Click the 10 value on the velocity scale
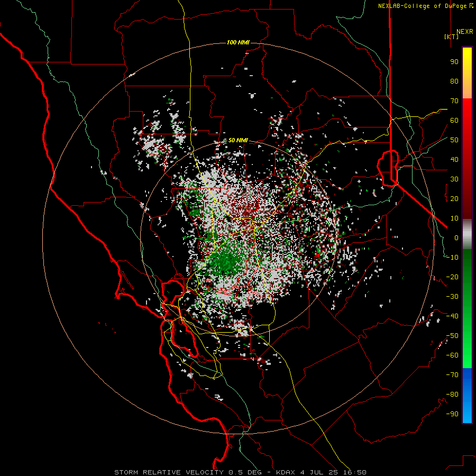 point(454,218)
